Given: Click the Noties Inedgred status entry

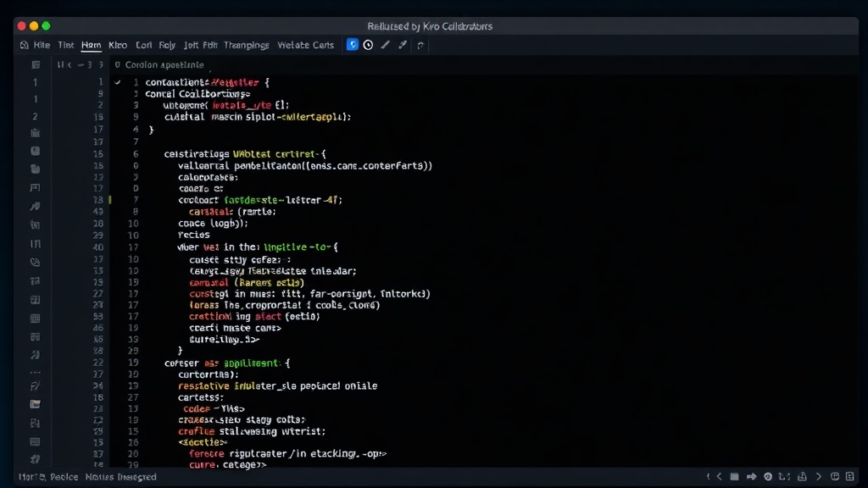Looking at the screenshot, I should [x=120, y=477].
